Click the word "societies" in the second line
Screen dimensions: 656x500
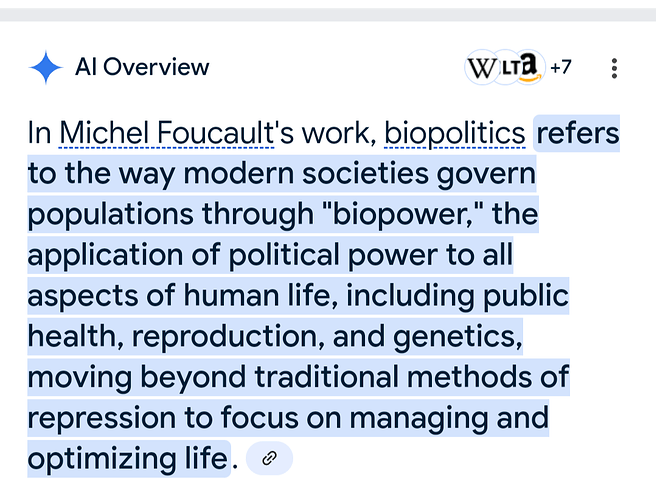tap(365, 173)
